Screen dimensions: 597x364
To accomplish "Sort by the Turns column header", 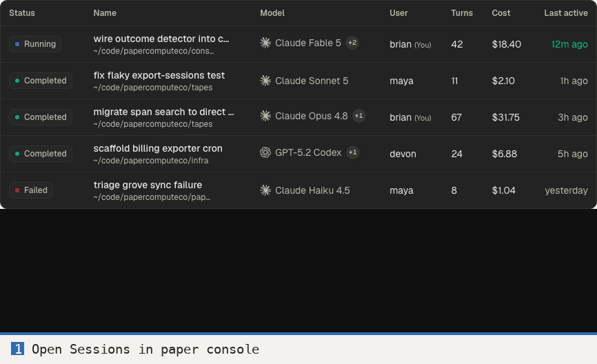I will (x=462, y=13).
